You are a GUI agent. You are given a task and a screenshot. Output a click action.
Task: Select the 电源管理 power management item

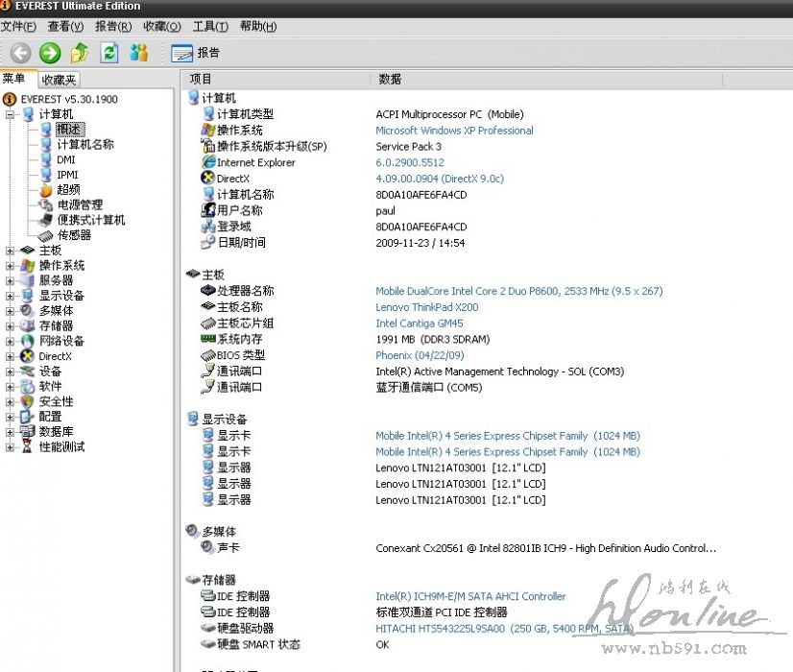pos(79,204)
